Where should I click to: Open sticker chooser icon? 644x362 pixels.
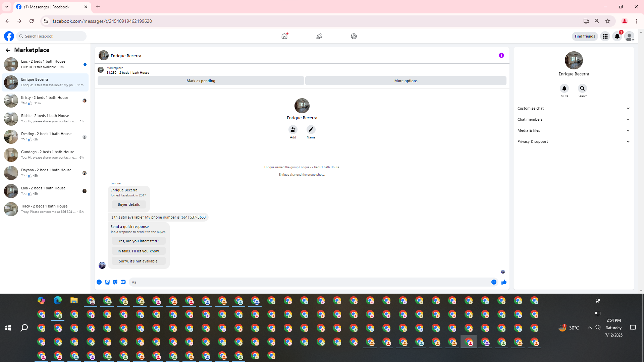[115, 282]
